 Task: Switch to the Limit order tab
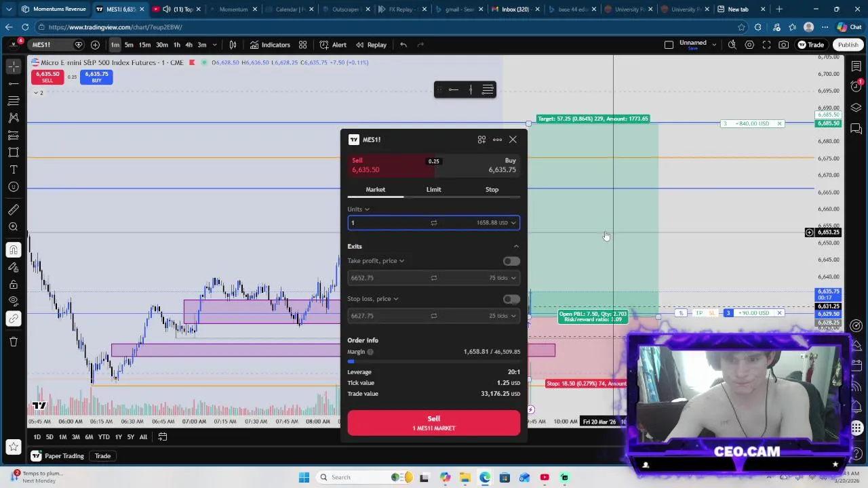pyautogui.click(x=433, y=190)
